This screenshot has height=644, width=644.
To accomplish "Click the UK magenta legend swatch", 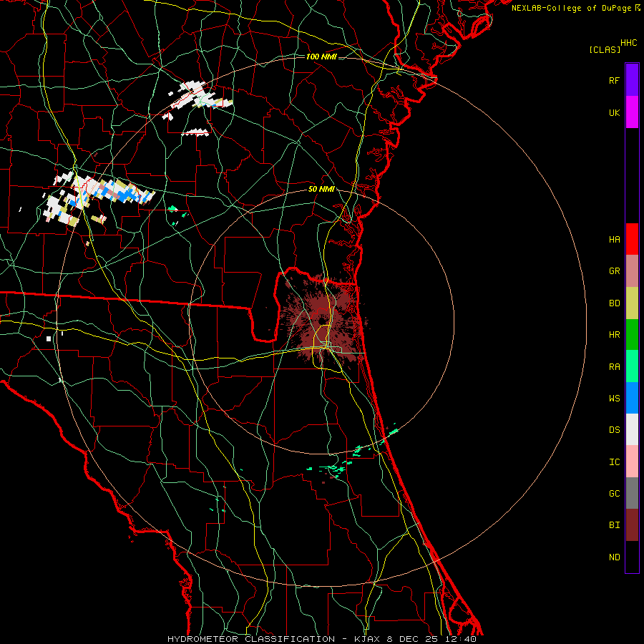I will tap(632, 112).
